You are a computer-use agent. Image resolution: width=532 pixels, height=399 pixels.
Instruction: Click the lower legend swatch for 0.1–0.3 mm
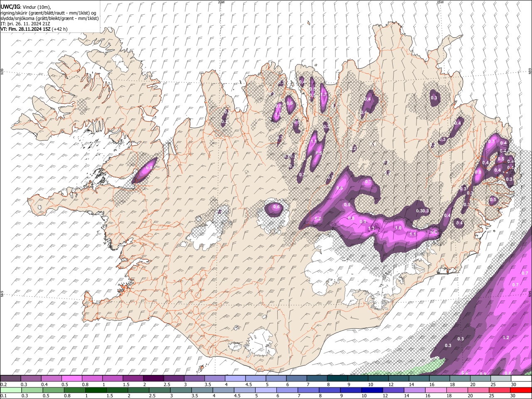click(x=11, y=390)
